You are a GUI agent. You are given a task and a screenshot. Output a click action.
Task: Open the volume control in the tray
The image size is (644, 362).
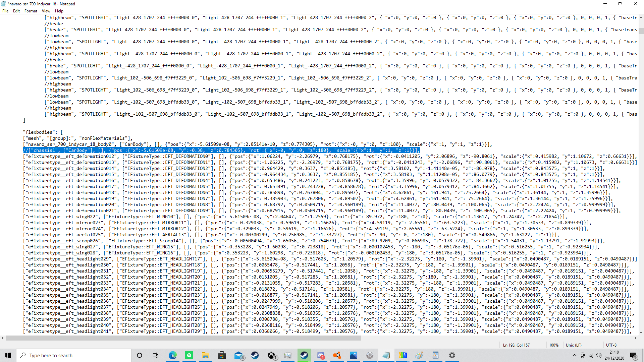pyautogui.click(x=599, y=355)
